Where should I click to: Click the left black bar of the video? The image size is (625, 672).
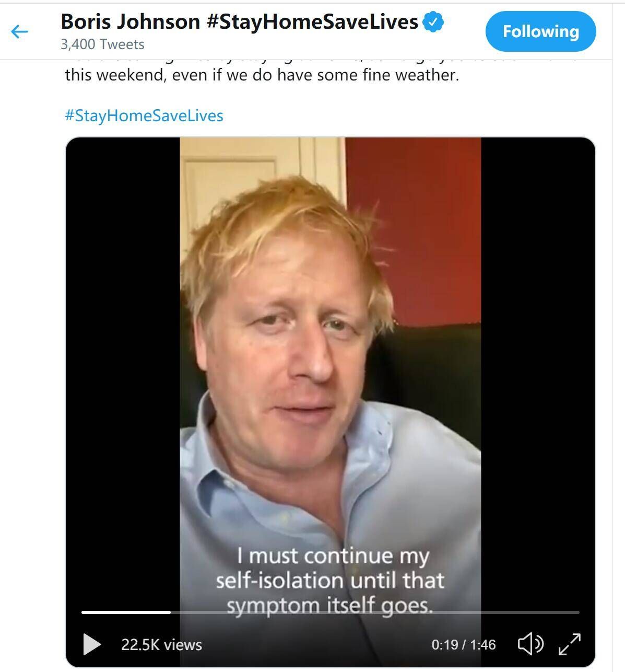[123, 366]
